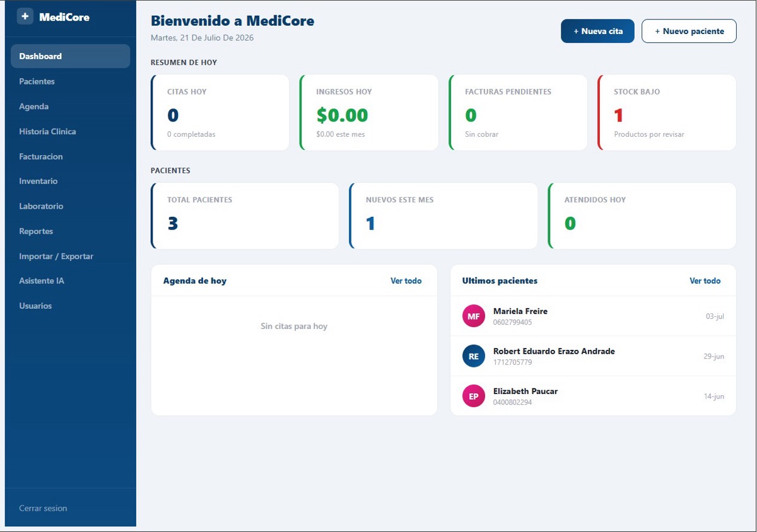This screenshot has width=757, height=532.
Task: Select patient name Mariela Freire
Action: 520,311
